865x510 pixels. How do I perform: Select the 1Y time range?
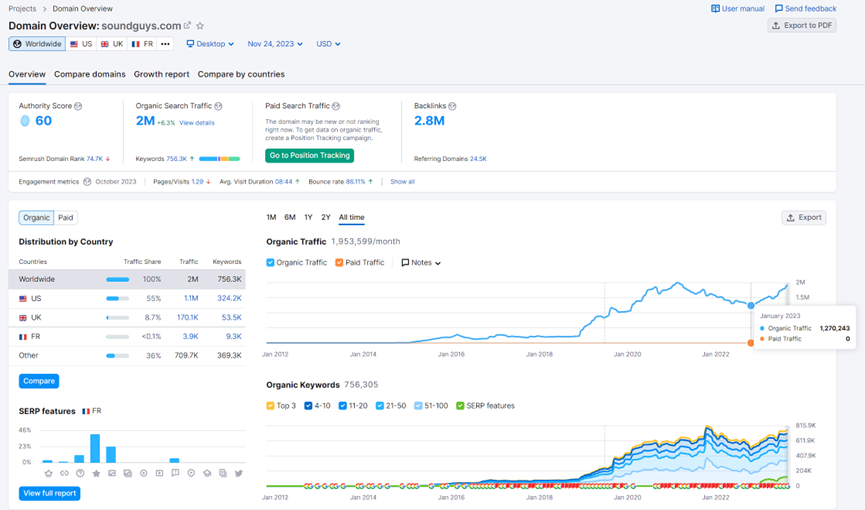(308, 217)
